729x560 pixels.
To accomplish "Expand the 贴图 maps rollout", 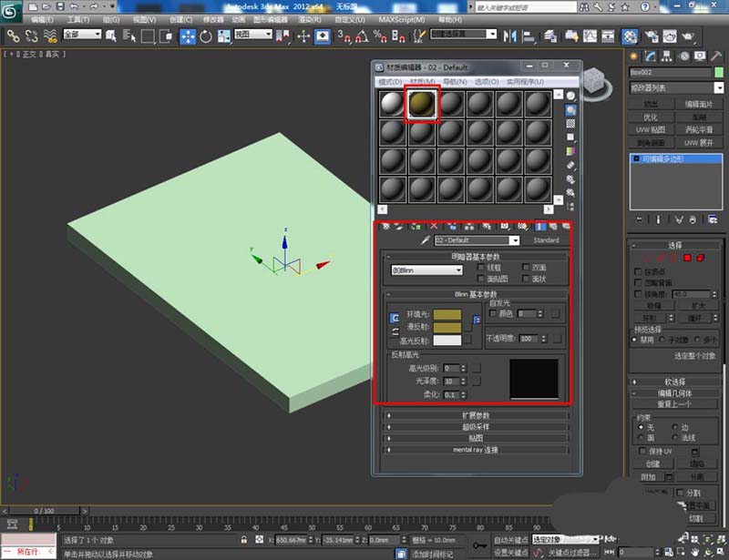I will coord(475,438).
